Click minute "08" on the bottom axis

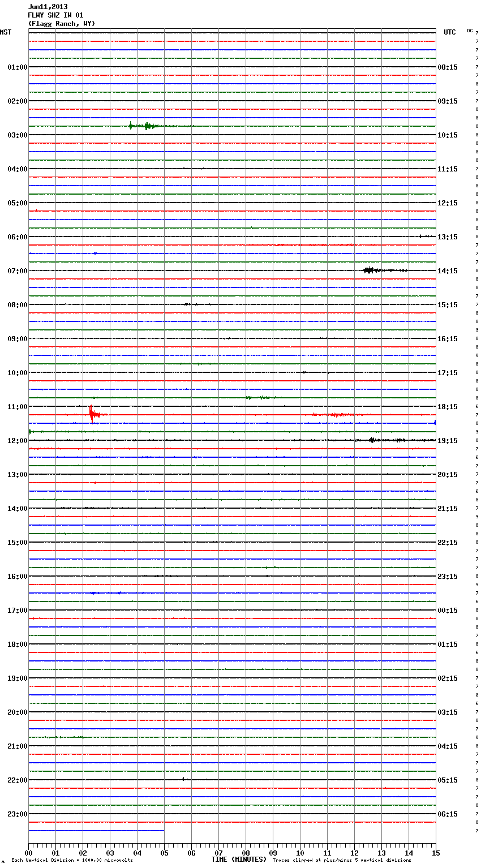point(246,853)
